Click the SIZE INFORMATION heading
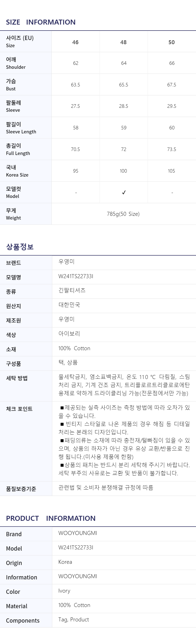196x644 pixels. pyautogui.click(x=41, y=22)
